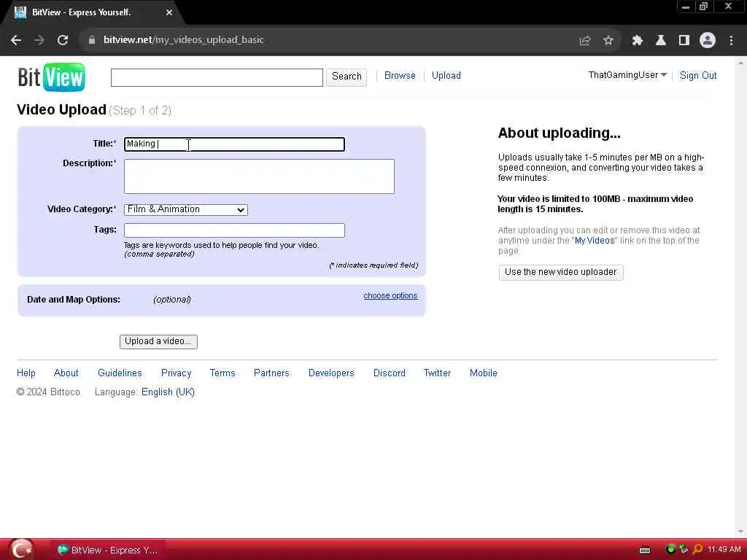Click Upload a video... button
This screenshot has width=747, height=560.
pos(158,341)
